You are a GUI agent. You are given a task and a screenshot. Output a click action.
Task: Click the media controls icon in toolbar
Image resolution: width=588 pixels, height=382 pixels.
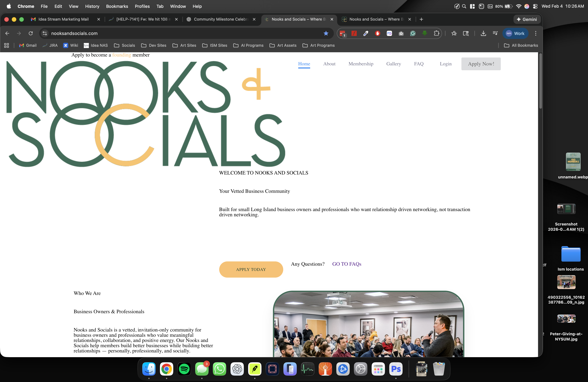(x=495, y=33)
